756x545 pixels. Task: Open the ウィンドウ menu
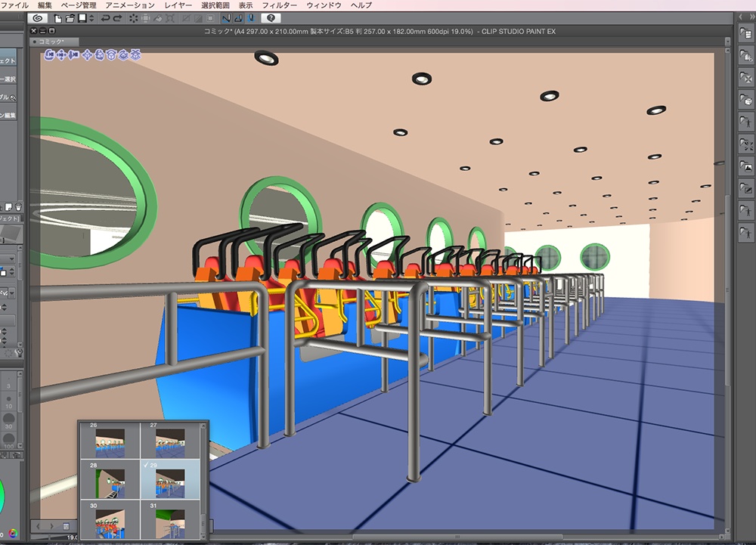point(324,5)
